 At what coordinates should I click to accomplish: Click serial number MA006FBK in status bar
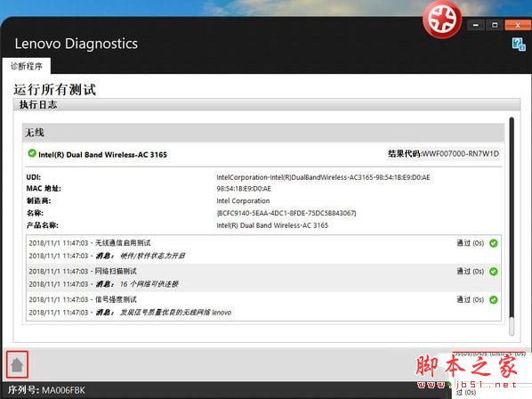[x=63, y=390]
